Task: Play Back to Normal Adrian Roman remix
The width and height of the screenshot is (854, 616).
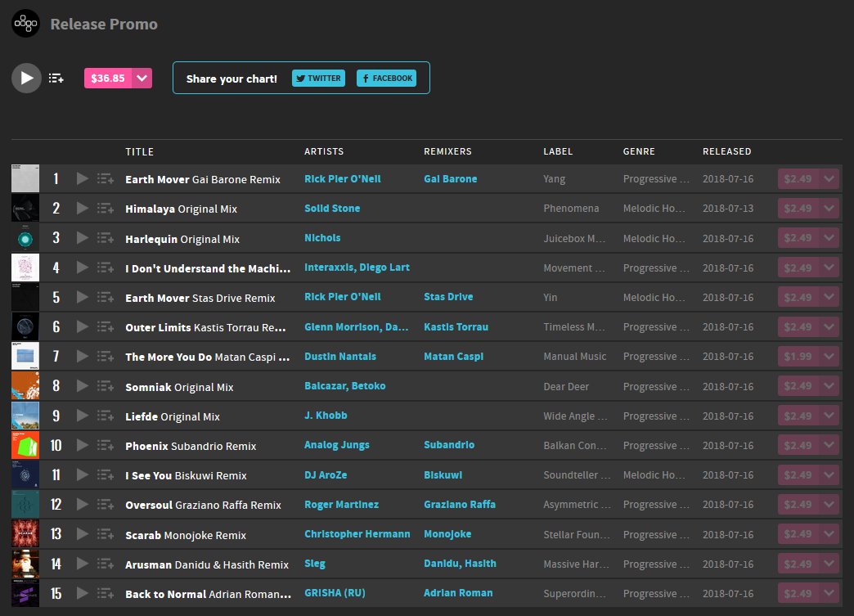Action: 83,593
